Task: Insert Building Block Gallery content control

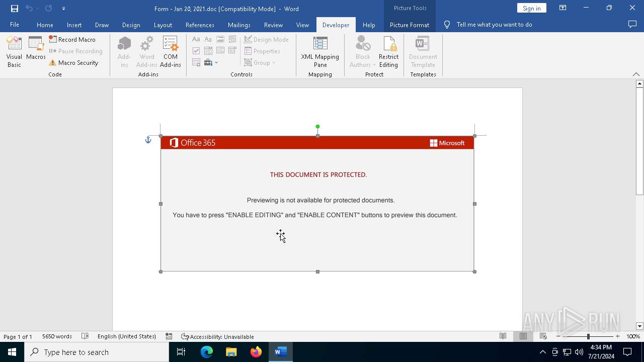Action: point(232,39)
